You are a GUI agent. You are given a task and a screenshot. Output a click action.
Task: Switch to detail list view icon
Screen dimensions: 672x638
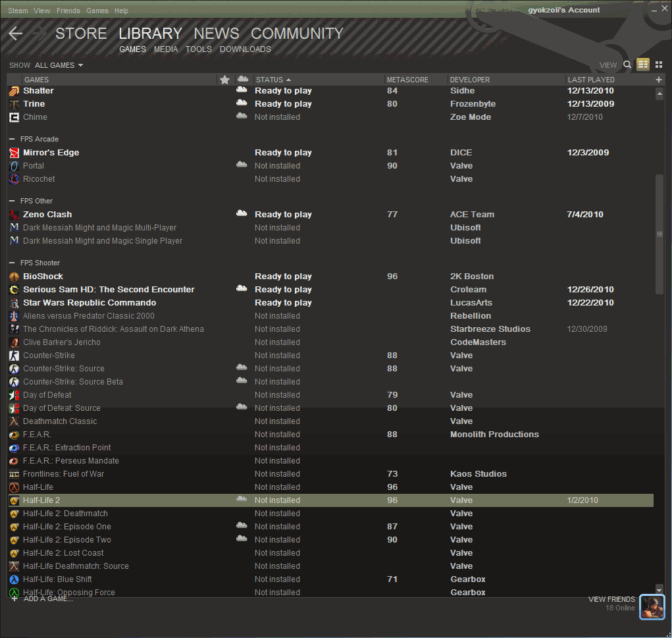pyautogui.click(x=643, y=65)
